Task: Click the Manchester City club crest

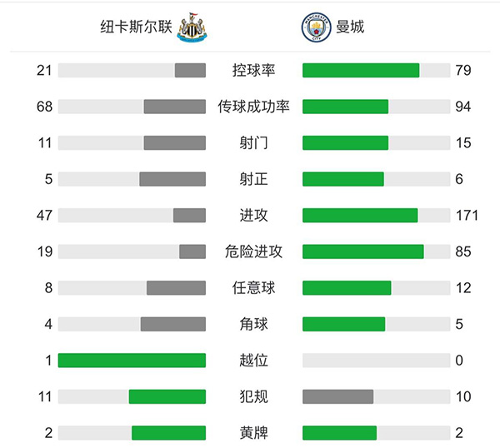Action: [x=315, y=28]
